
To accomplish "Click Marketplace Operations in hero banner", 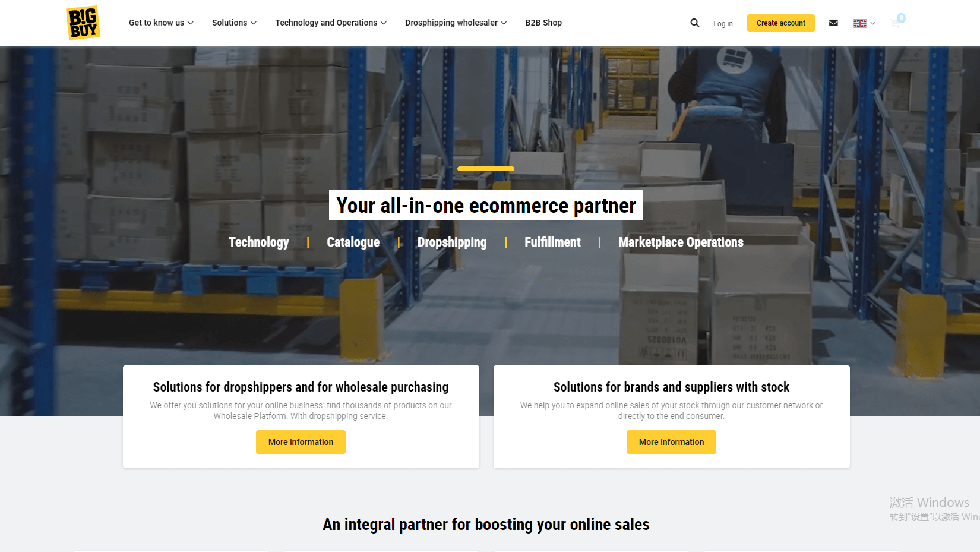I will click(681, 242).
